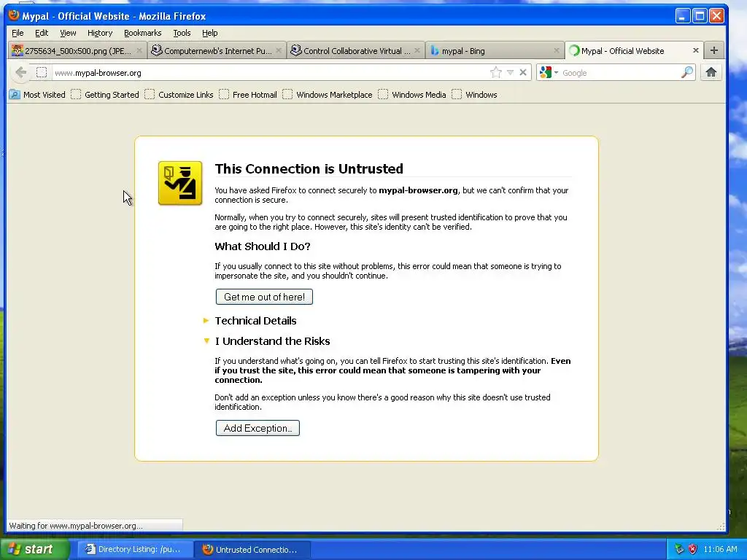Image resolution: width=747 pixels, height=560 pixels.
Task: Open the Getting Started bookmark
Action: pyautogui.click(x=105, y=95)
